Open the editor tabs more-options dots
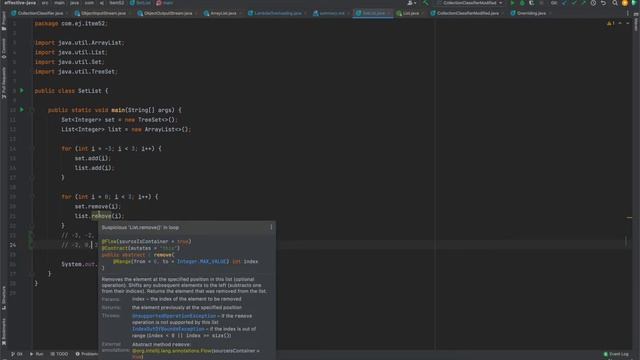640x360 pixels. (628, 13)
